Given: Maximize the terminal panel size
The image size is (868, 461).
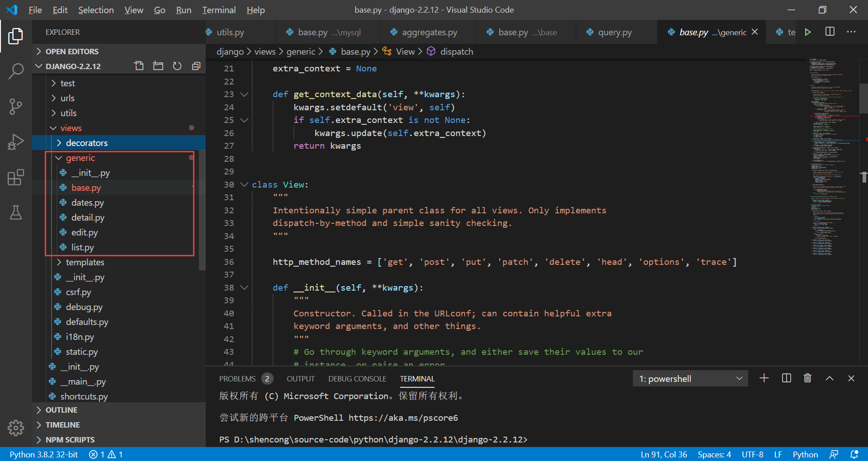Looking at the screenshot, I should point(830,378).
